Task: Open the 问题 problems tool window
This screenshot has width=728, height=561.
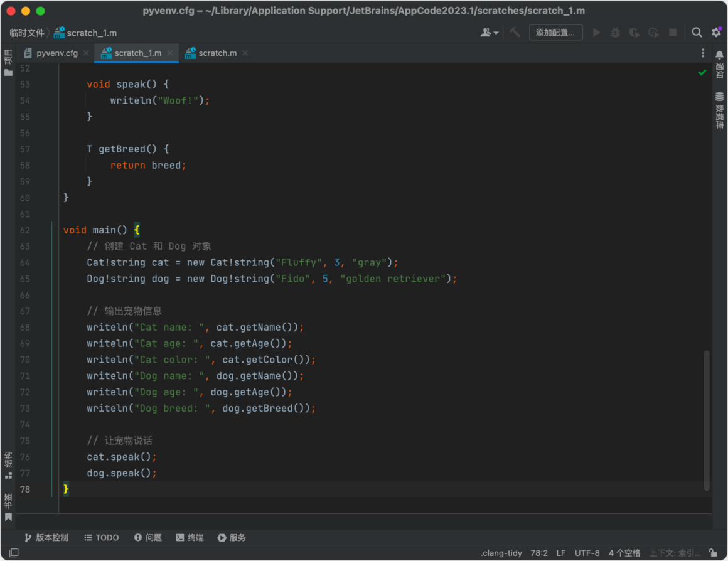Action: (148, 537)
